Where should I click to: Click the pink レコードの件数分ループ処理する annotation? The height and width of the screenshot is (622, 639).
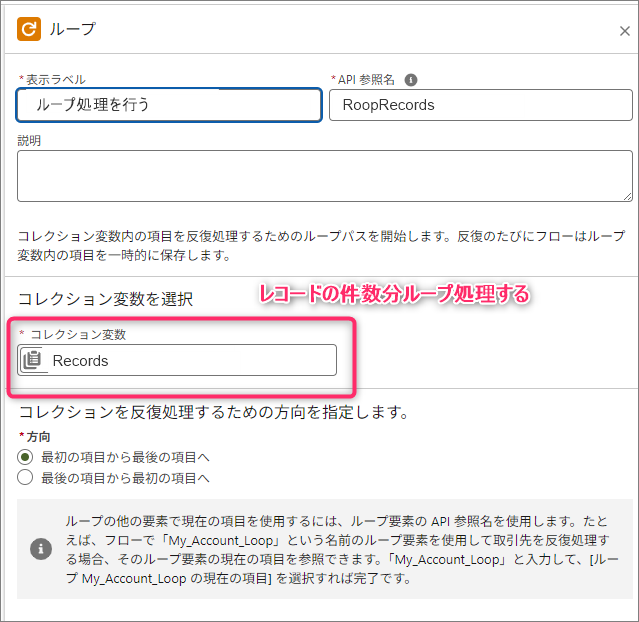click(x=393, y=295)
